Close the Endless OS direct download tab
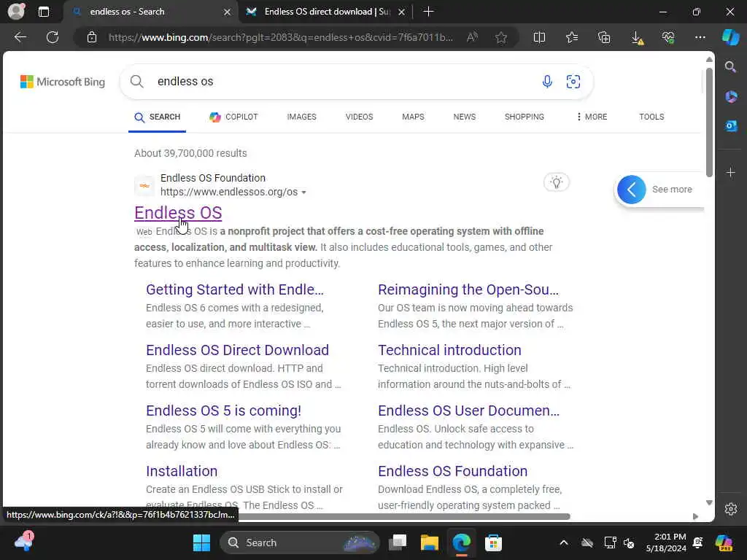This screenshot has height=560, width=747. click(x=402, y=12)
